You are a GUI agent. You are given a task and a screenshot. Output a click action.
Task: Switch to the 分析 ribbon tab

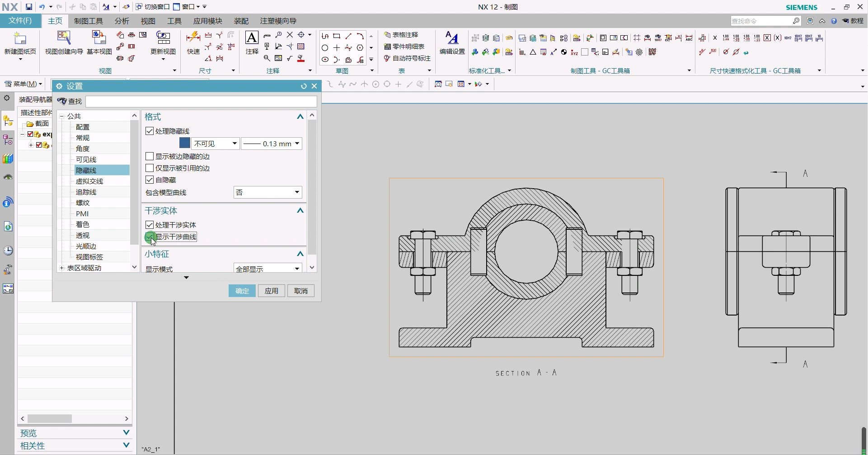point(122,21)
